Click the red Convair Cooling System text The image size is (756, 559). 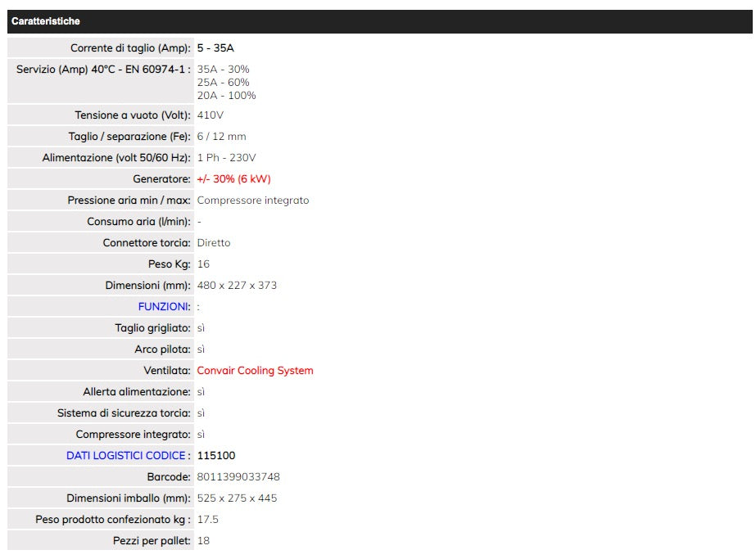pos(255,371)
